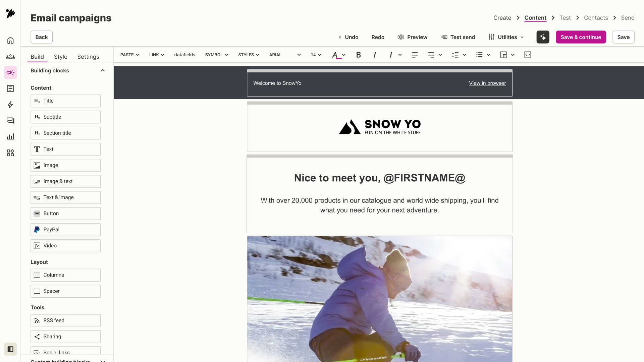Launch the AI sparkle assistant button
The height and width of the screenshot is (362, 644).
pos(543,37)
